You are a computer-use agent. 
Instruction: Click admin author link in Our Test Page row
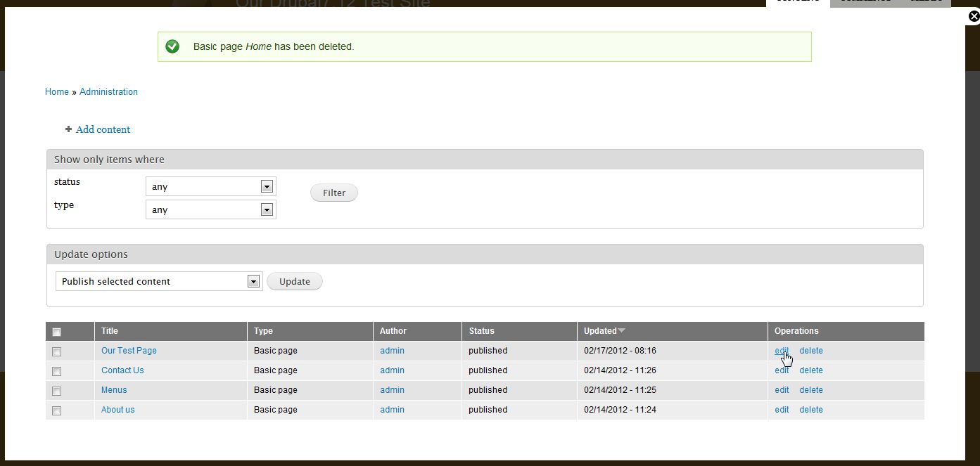click(x=392, y=351)
